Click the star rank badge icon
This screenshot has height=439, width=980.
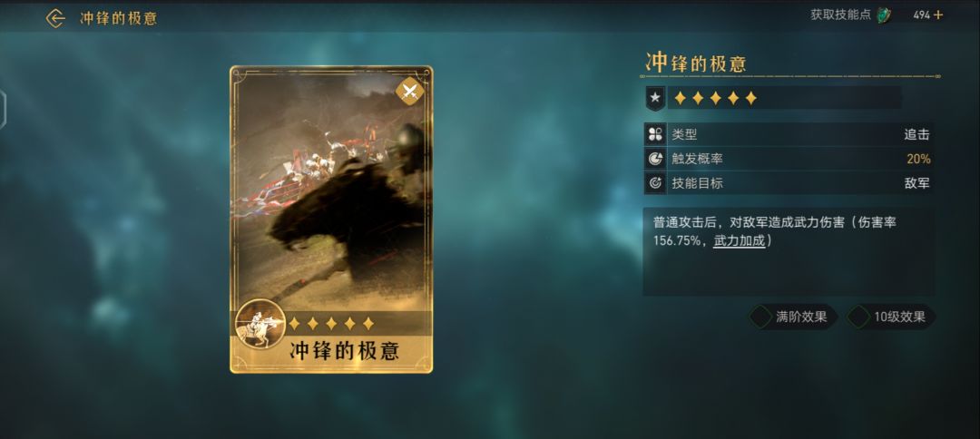[654, 98]
